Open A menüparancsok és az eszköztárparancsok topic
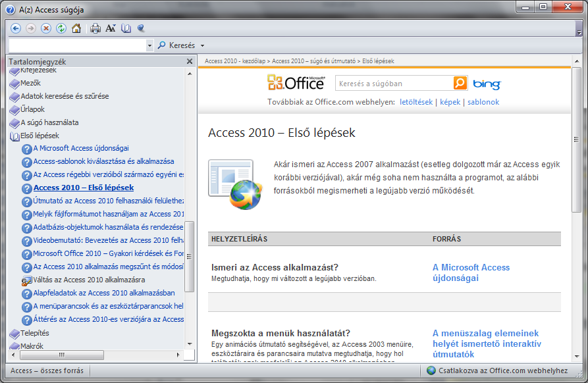This screenshot has width=588, height=383. click(109, 306)
